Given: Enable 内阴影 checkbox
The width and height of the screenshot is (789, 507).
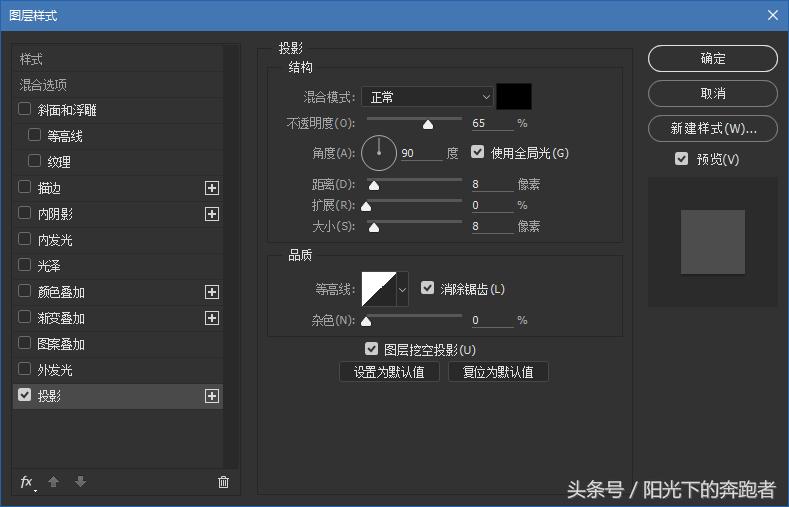Looking at the screenshot, I should pos(24,213).
